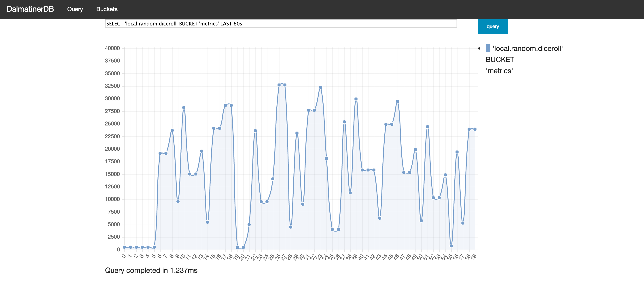
Task: Click the 10000 y-axis label
Action: coord(112,199)
